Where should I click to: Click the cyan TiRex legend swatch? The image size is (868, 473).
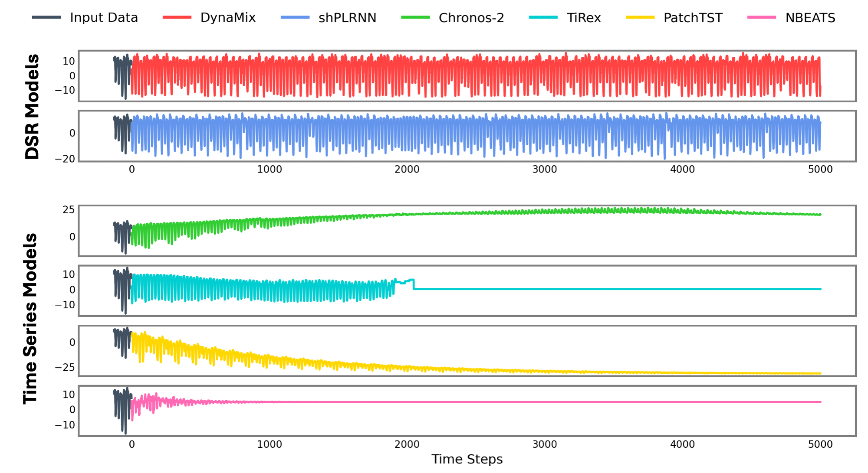point(543,17)
